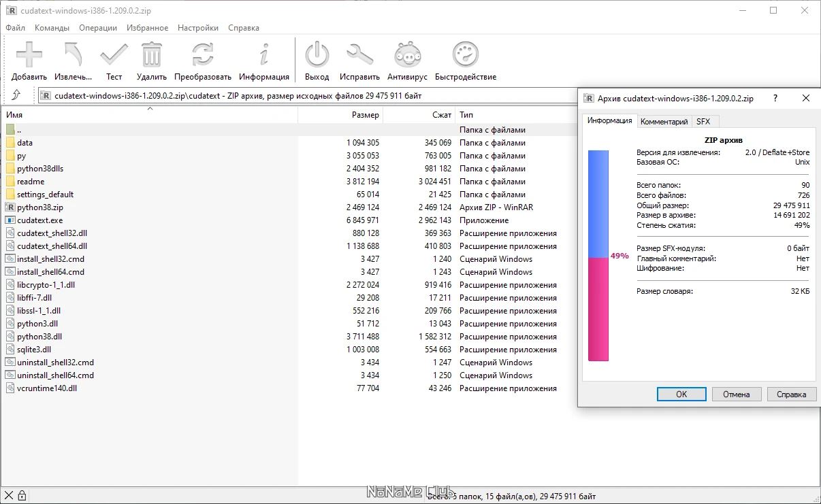Select the py folder name
The width and height of the screenshot is (821, 504).
[22, 156]
